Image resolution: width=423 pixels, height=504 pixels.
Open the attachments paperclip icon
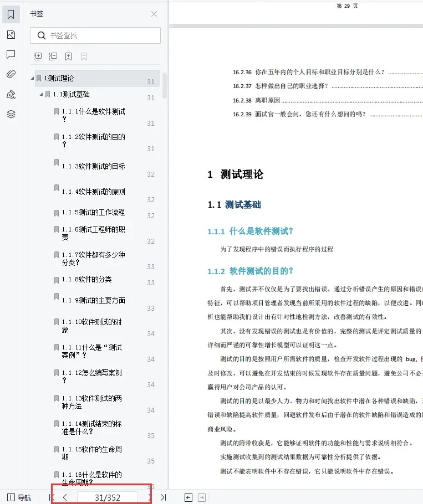tap(11, 74)
